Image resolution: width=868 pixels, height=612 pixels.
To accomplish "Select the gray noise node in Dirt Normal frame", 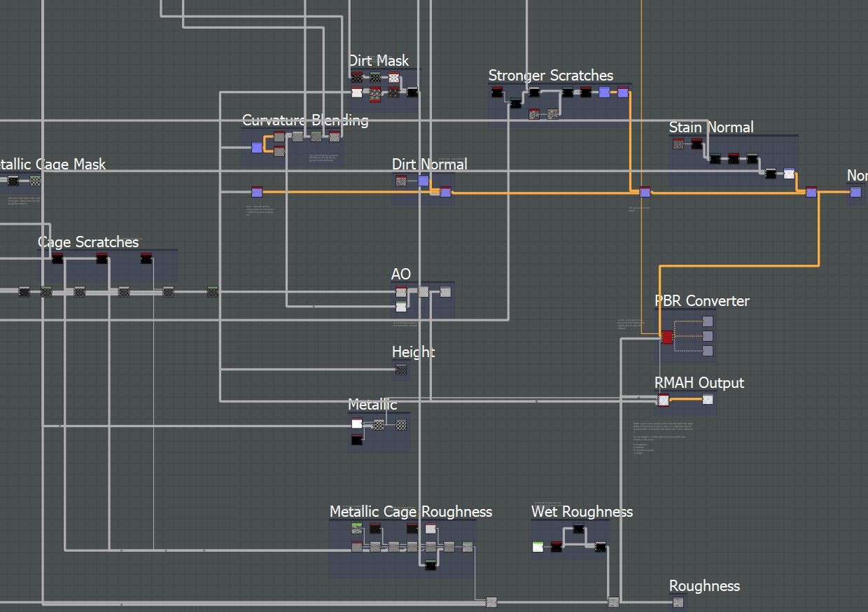I will [x=401, y=181].
